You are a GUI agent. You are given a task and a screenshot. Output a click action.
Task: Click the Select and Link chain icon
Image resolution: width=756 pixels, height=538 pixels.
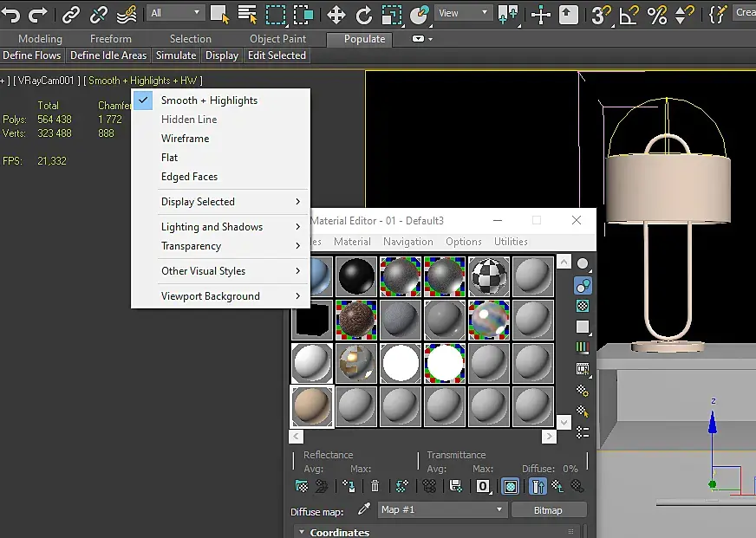click(x=70, y=14)
